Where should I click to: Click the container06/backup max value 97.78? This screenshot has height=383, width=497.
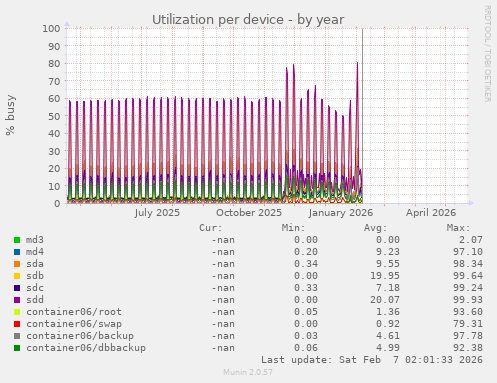click(468, 336)
